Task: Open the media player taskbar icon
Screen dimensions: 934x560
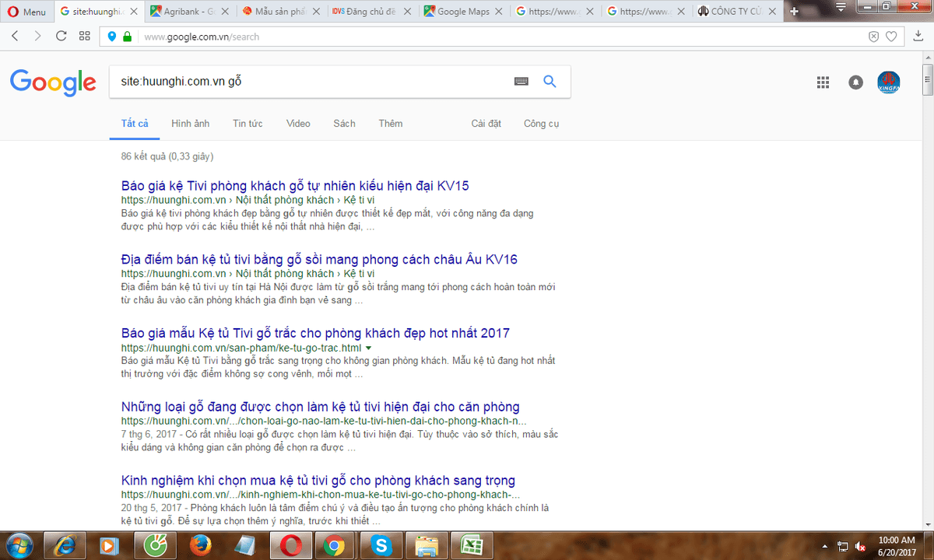Action: coord(108,545)
